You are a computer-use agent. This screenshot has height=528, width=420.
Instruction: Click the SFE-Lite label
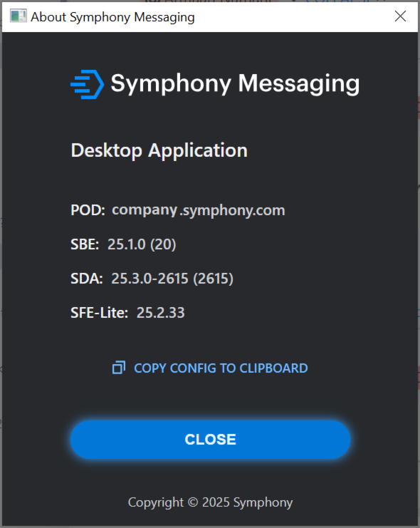click(99, 313)
